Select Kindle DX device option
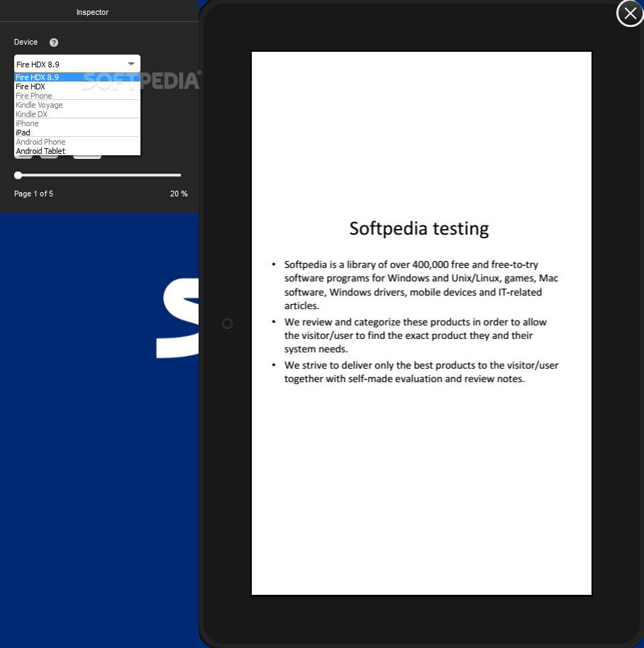Image resolution: width=644 pixels, height=648 pixels. (77, 114)
